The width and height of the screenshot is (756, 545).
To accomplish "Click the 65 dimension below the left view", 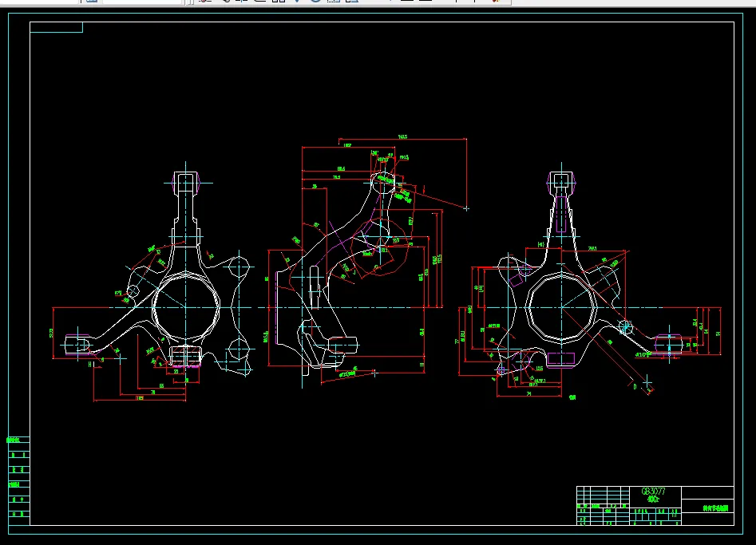I will pyautogui.click(x=161, y=386).
